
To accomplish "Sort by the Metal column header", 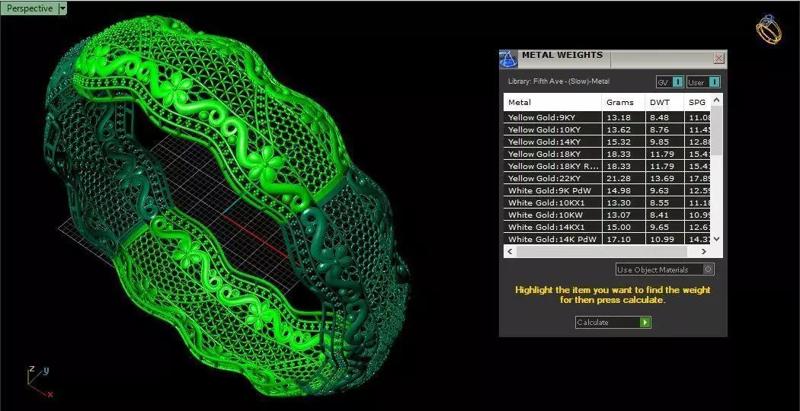I will click(553, 102).
